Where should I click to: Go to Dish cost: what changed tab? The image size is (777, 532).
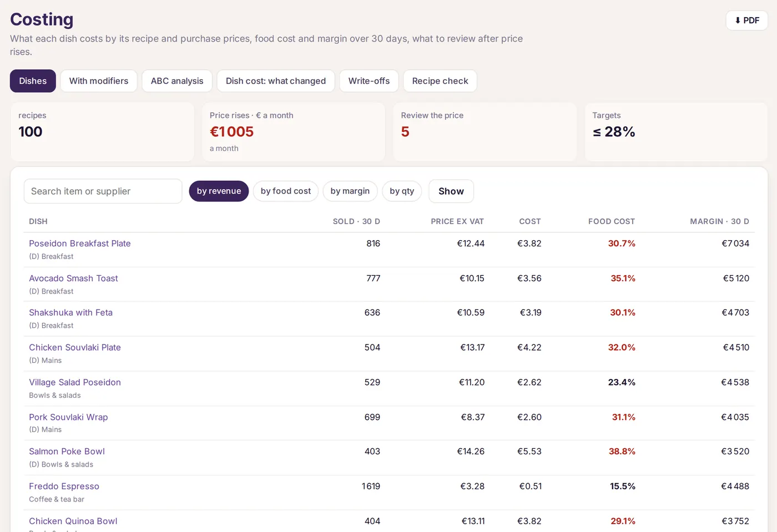[276, 81]
